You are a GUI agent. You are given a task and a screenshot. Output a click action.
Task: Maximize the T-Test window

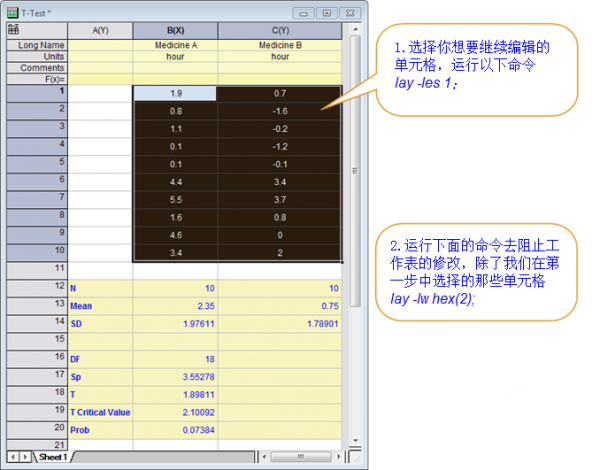click(327, 13)
